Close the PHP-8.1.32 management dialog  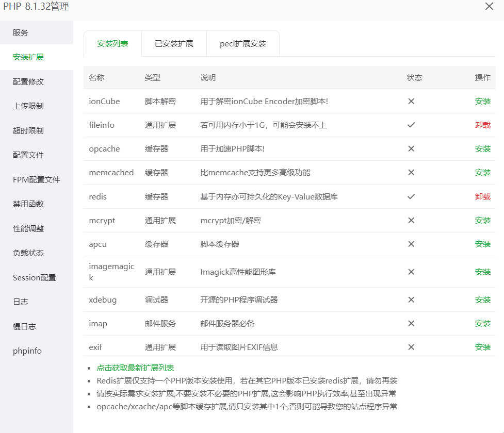pos(489,7)
